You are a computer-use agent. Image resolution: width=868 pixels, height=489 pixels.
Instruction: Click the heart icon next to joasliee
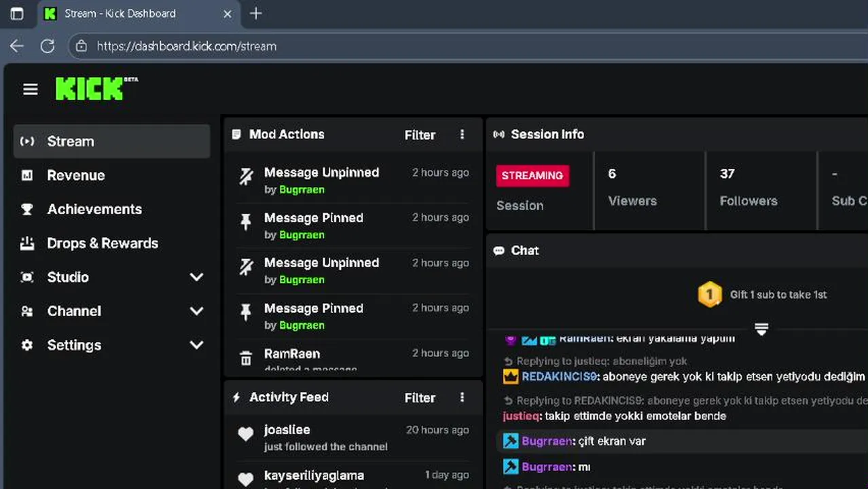(246, 435)
